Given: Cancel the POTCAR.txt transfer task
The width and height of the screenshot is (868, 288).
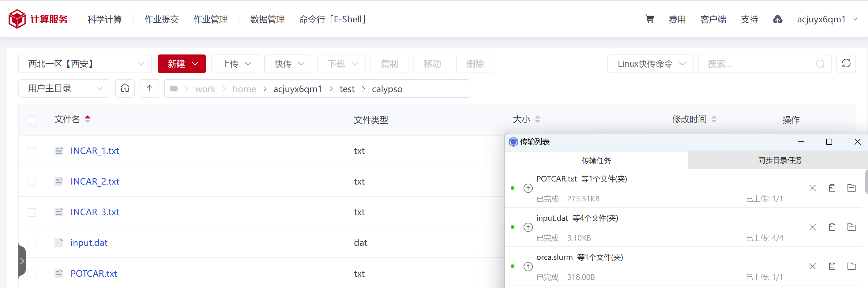Looking at the screenshot, I should pyautogui.click(x=812, y=188).
